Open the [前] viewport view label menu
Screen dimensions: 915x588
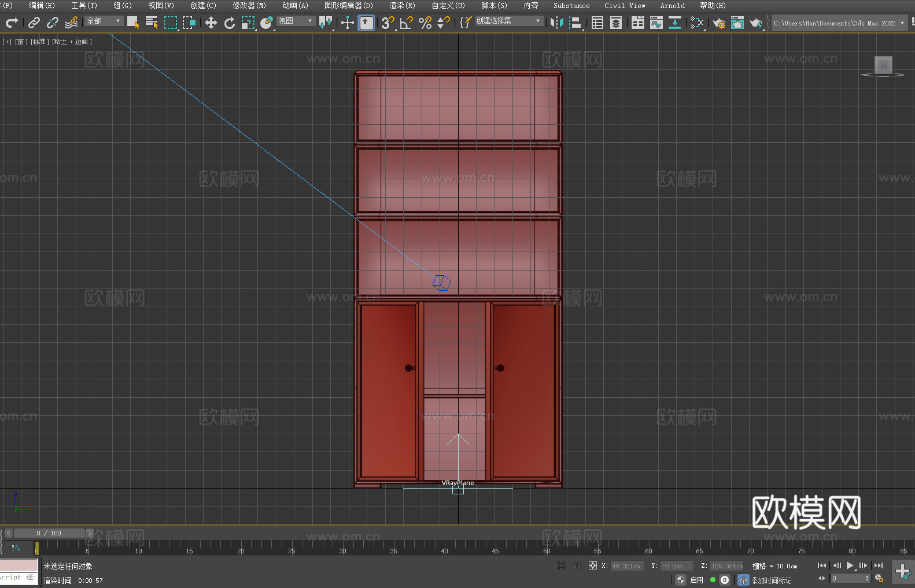click(21, 42)
